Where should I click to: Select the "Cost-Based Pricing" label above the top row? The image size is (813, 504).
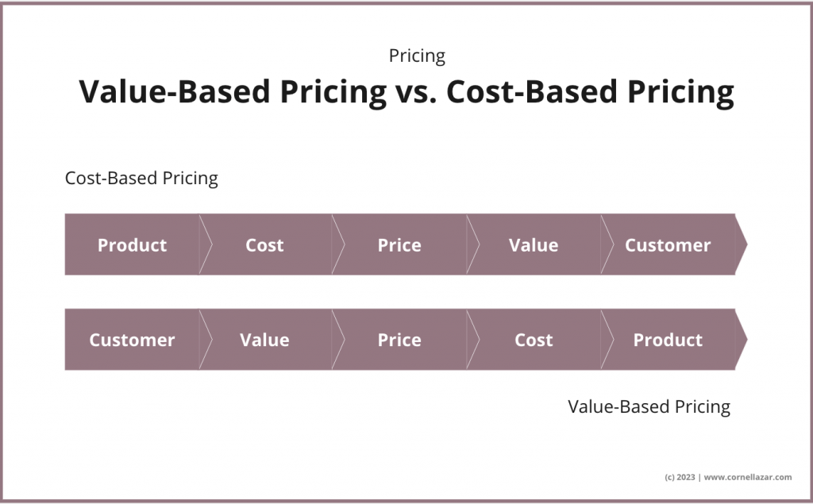tap(141, 178)
